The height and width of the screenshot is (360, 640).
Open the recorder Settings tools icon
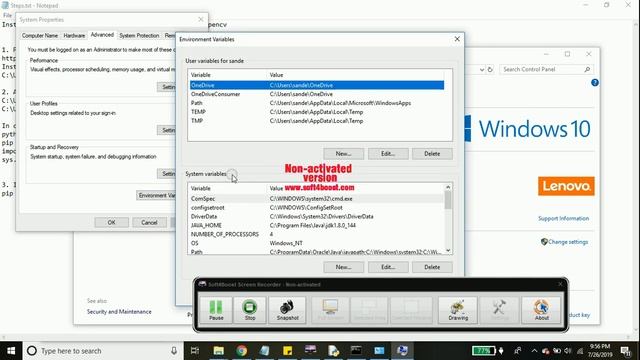499,310
